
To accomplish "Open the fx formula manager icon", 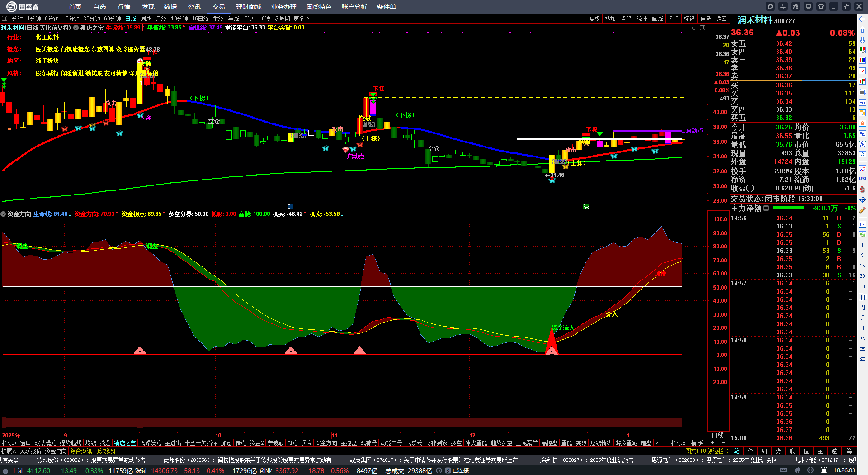I will click(796, 6).
